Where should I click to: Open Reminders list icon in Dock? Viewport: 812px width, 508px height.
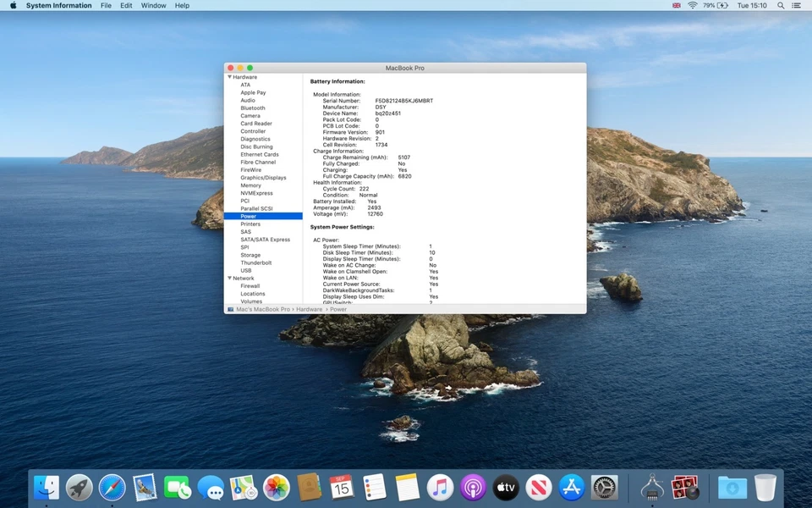pyautogui.click(x=375, y=488)
